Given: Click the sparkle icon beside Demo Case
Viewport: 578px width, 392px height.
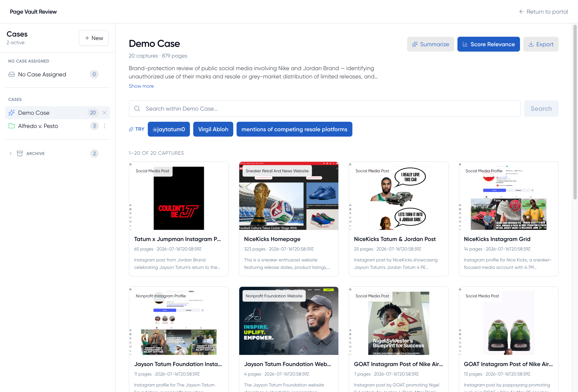Looking at the screenshot, I should point(12,113).
